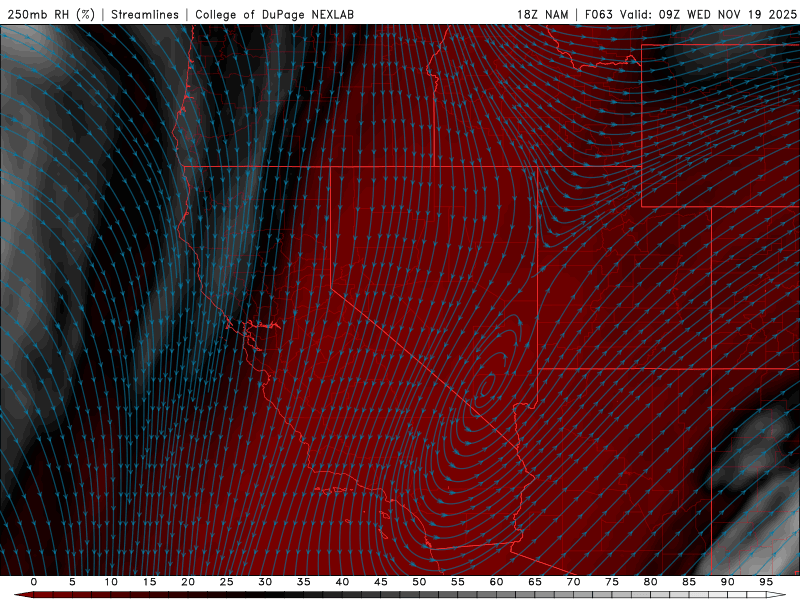Screen dimensions: 800x600
Task: Click the '250mb RH (%)' title text
Action: tap(51, 14)
